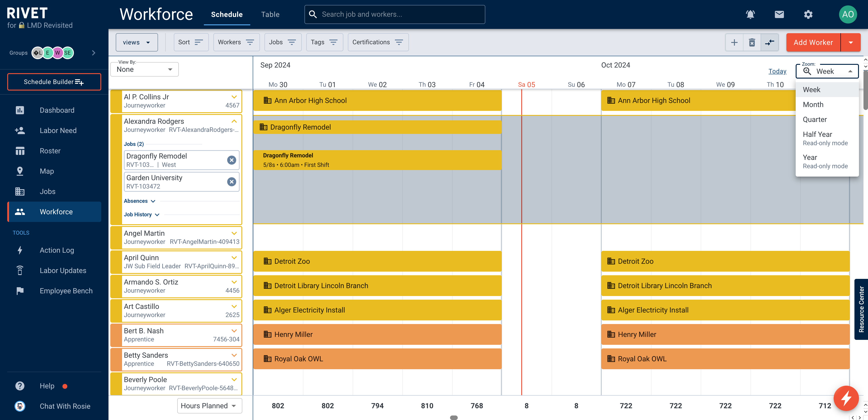Open the AO user avatar menu
Screen dimensions: 868x420
coord(847,14)
